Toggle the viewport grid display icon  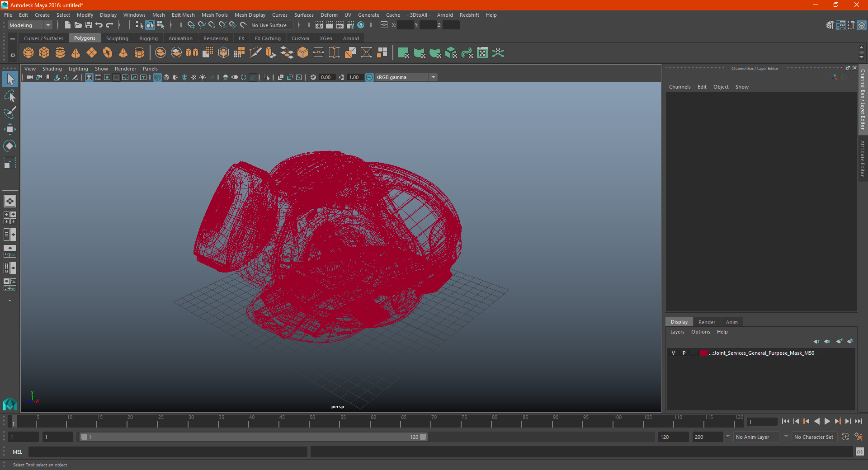click(89, 77)
